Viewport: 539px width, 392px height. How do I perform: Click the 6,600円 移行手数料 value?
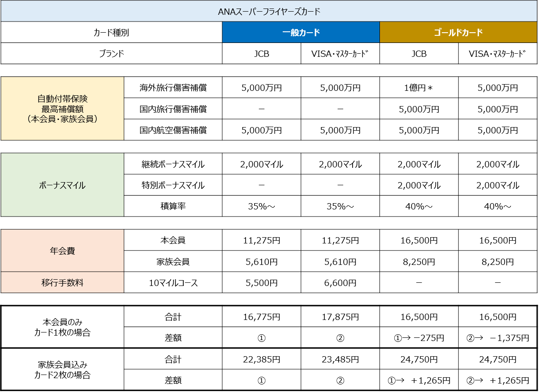pyautogui.click(x=341, y=282)
